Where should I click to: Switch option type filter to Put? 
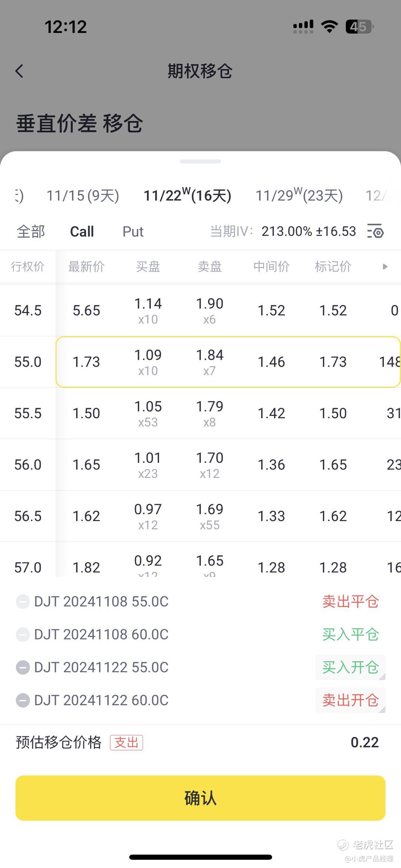133,232
